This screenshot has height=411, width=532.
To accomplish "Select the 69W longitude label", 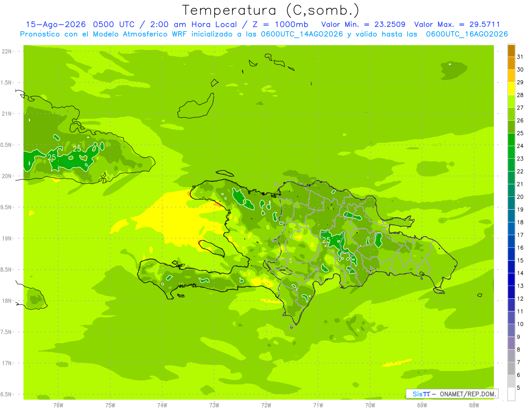I will (422, 405).
